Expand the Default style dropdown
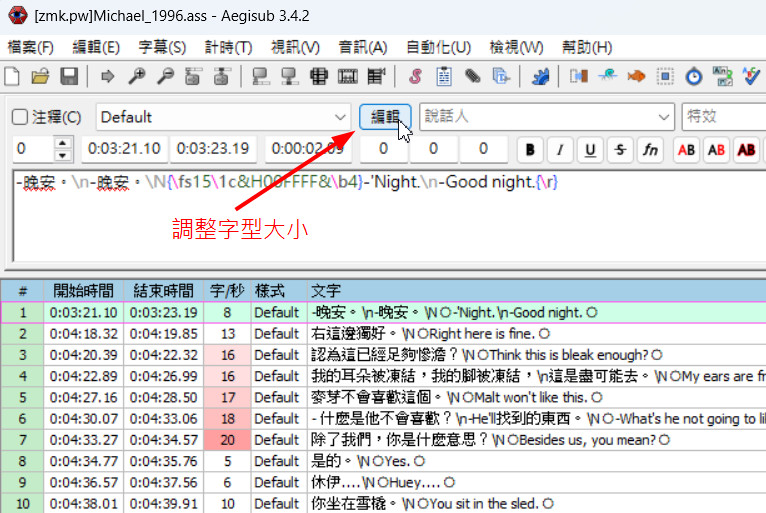Viewport: 766px width, 513px height. tap(341, 117)
